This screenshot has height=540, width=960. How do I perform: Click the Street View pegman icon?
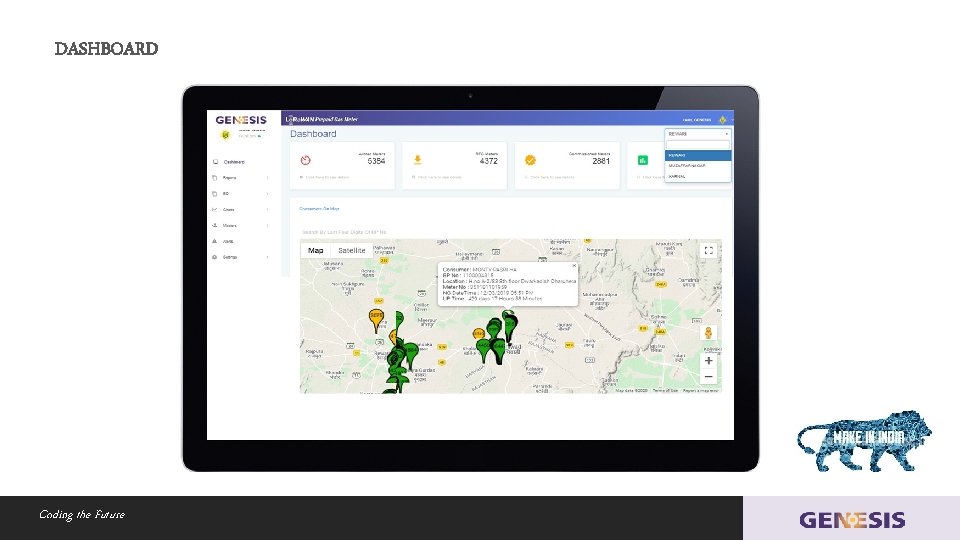[x=708, y=332]
